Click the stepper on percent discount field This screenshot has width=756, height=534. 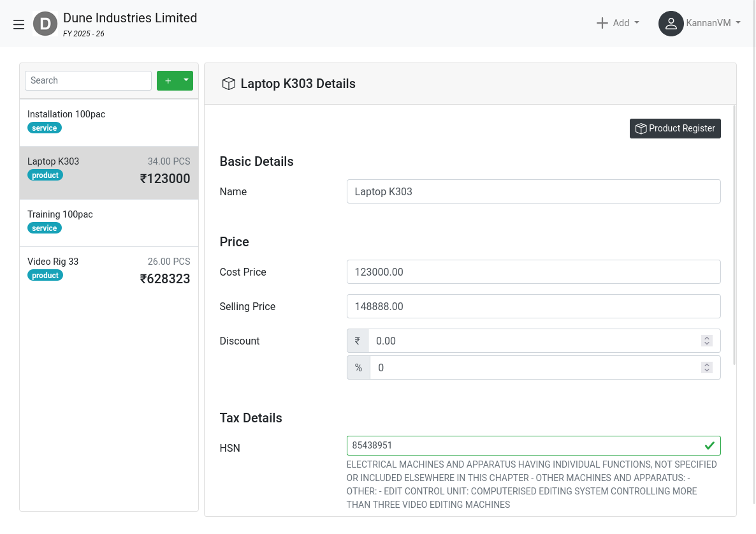coord(706,367)
